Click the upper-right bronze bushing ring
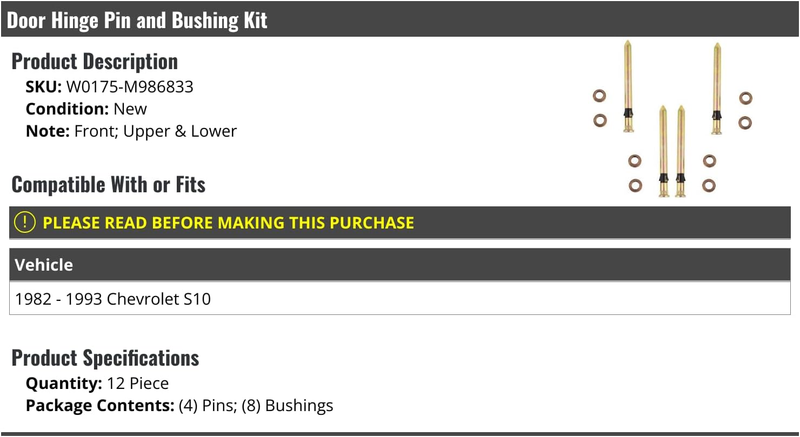 click(745, 98)
